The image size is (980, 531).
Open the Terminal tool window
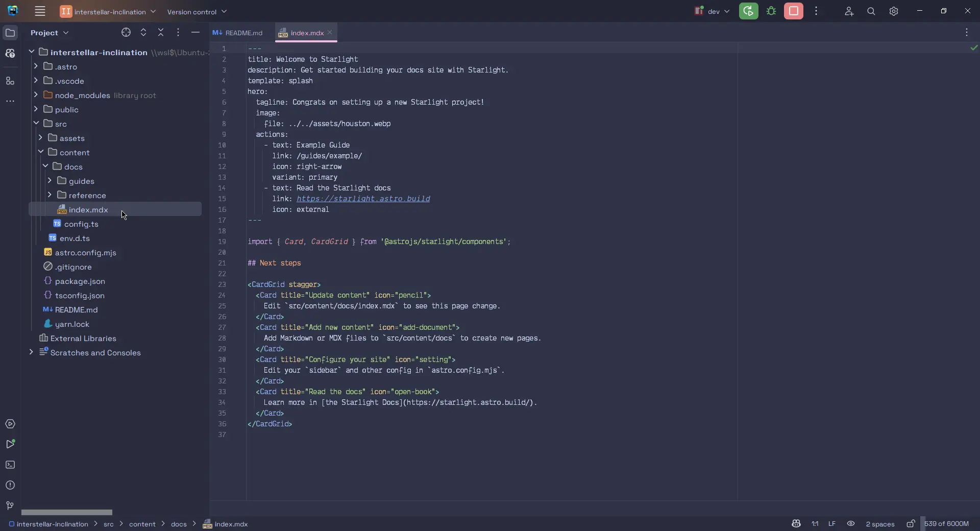[10, 465]
